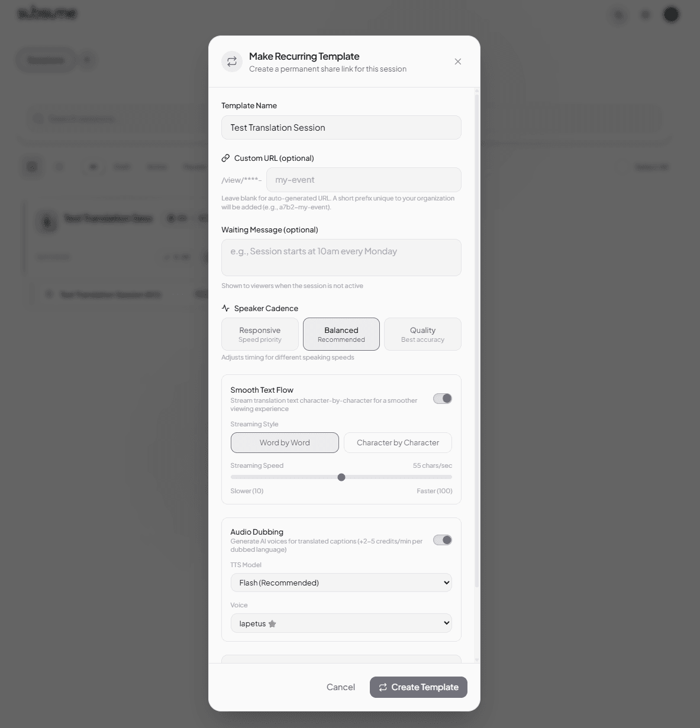Enable the Smooth Text Flow toggle
Screen dimensions: 700x728
[x=442, y=398]
